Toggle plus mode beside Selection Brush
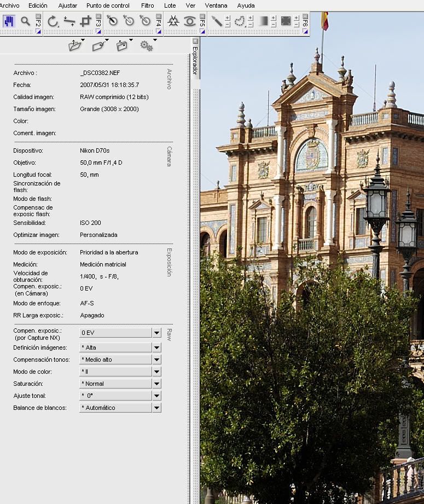This screenshot has height=504, width=424. [x=227, y=18]
